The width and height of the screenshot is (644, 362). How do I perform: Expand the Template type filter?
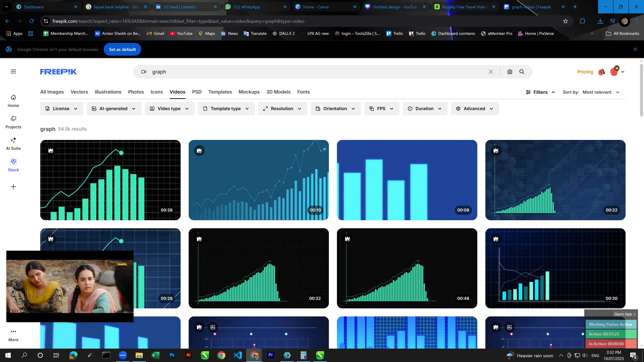pyautogui.click(x=226, y=109)
